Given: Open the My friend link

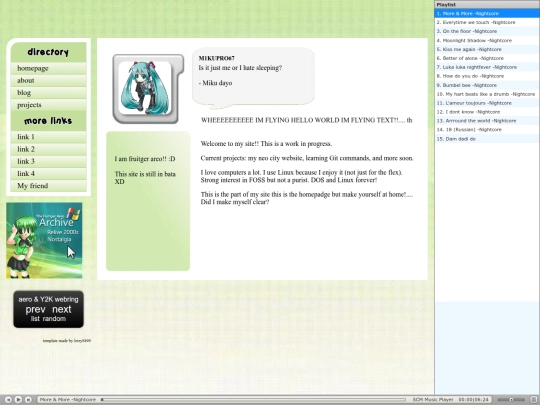Looking at the screenshot, I should (x=49, y=186).
